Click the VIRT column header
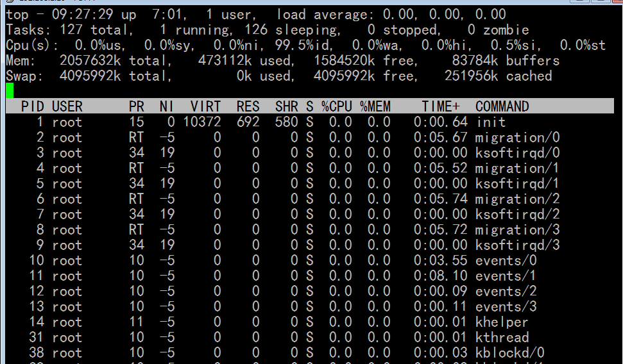 [x=205, y=106]
